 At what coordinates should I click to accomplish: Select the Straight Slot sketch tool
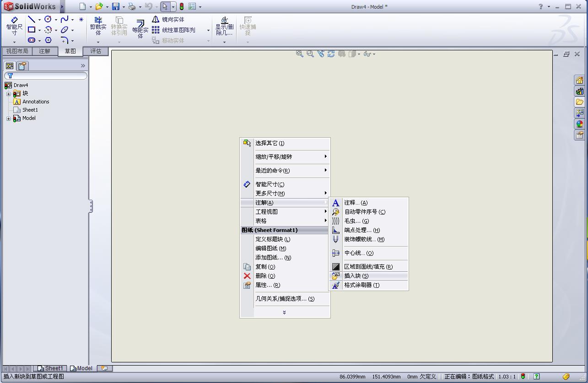(x=32, y=40)
